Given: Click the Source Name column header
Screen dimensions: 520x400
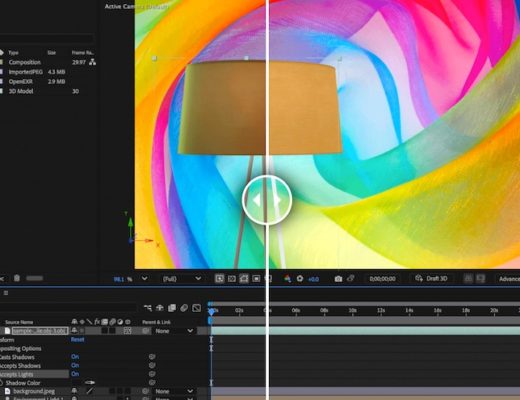Looking at the screenshot, I should click(x=19, y=322).
